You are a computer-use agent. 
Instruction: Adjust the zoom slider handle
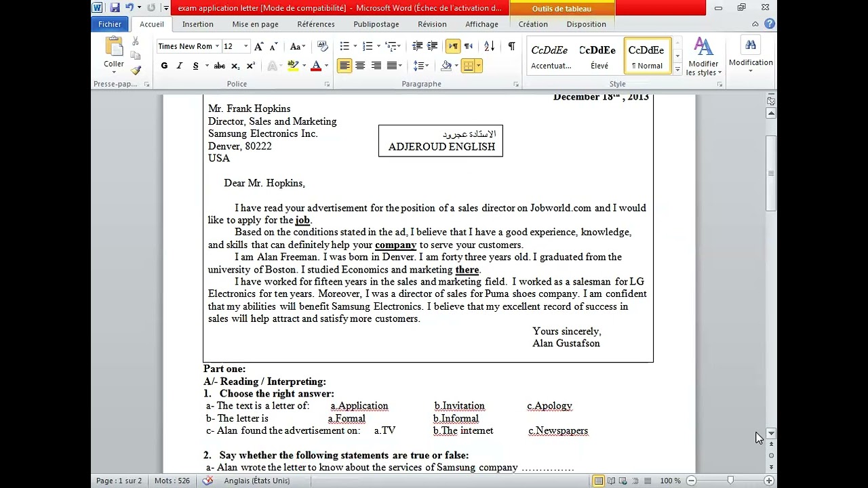pos(730,481)
